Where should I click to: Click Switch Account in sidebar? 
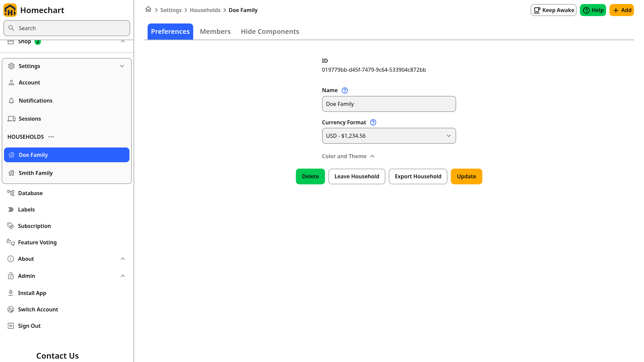coord(67,309)
